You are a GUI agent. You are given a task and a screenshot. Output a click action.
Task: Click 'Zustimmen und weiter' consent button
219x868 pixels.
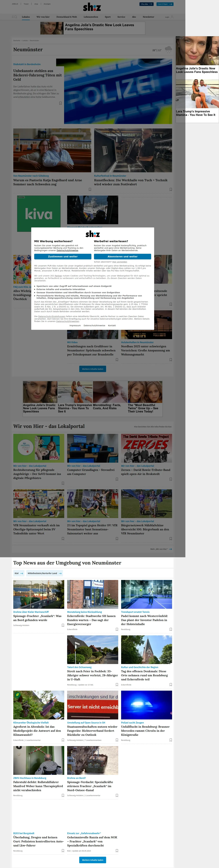(63, 256)
